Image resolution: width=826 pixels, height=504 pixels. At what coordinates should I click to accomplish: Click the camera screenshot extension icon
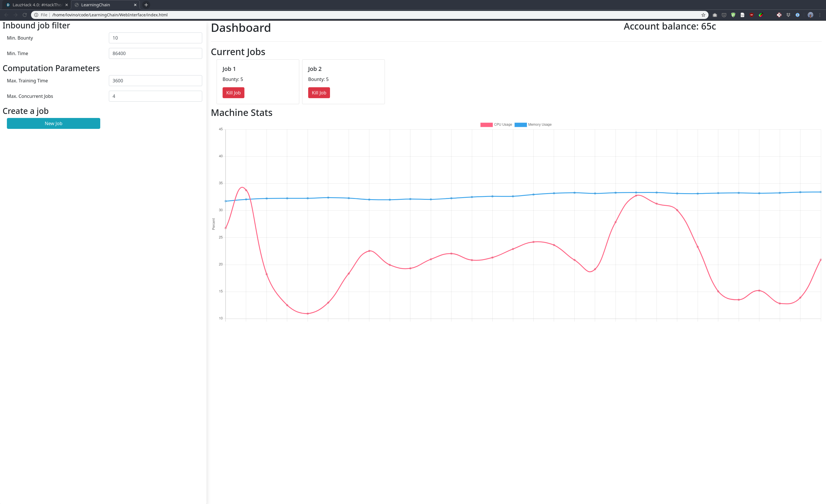click(x=715, y=15)
